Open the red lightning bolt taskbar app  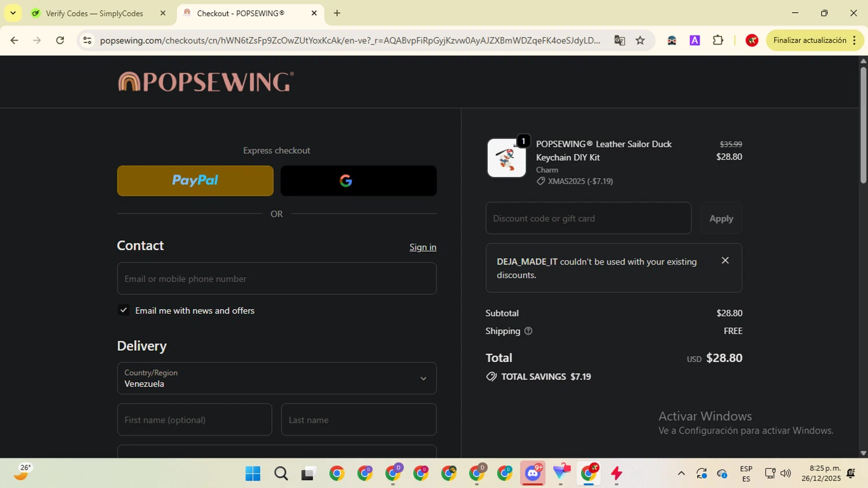pos(617,474)
